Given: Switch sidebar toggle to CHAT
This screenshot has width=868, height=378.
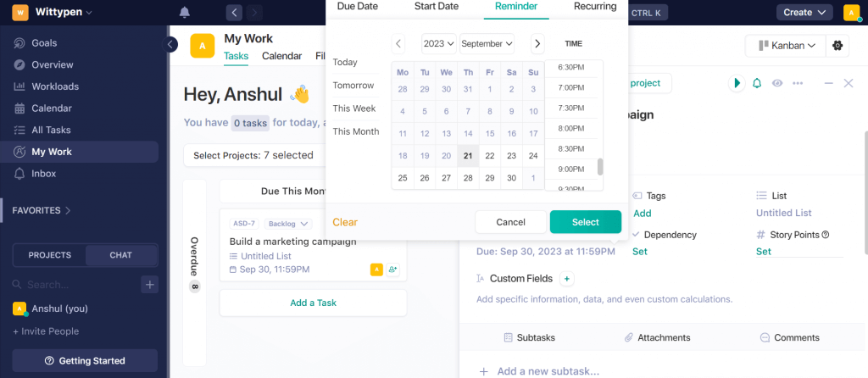Looking at the screenshot, I should tap(120, 255).
